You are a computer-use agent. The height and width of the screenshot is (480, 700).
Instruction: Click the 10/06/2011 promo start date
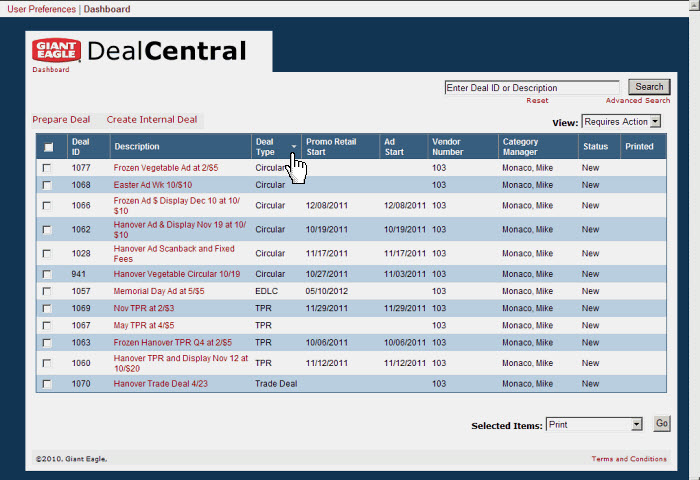point(326,343)
